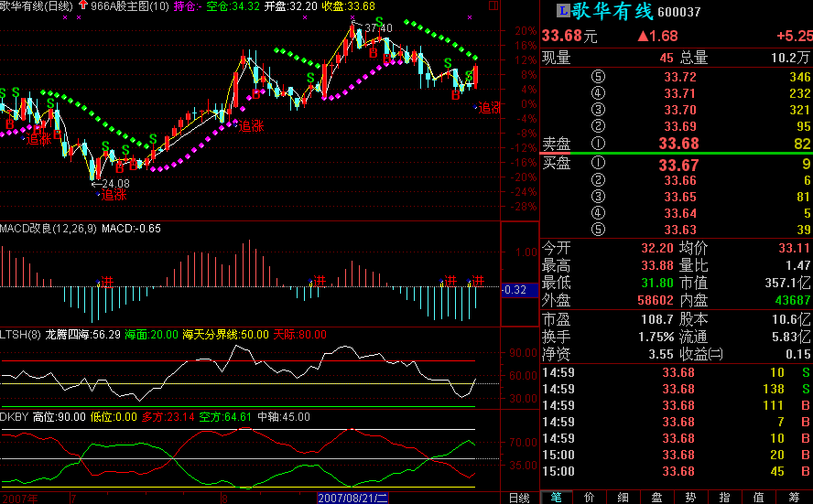Click the 龙腾四海:56.29 reading
813x504 pixels.
coord(83,335)
